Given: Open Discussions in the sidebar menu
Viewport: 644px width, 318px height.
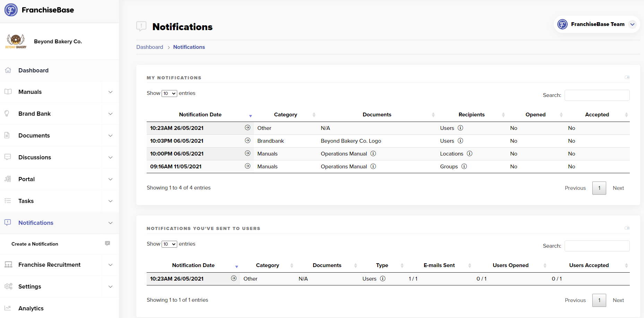Looking at the screenshot, I should (35, 157).
